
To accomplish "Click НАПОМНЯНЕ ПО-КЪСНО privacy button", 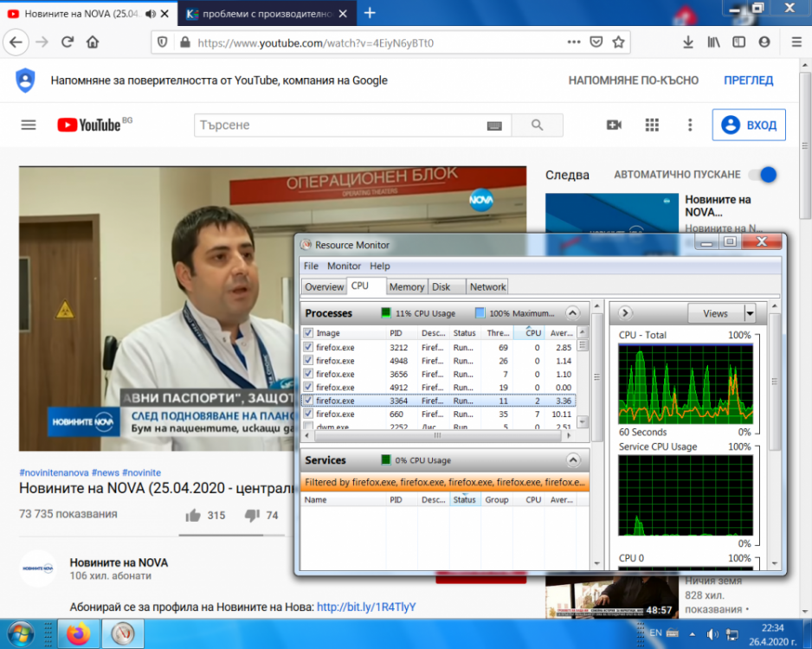I will [634, 80].
